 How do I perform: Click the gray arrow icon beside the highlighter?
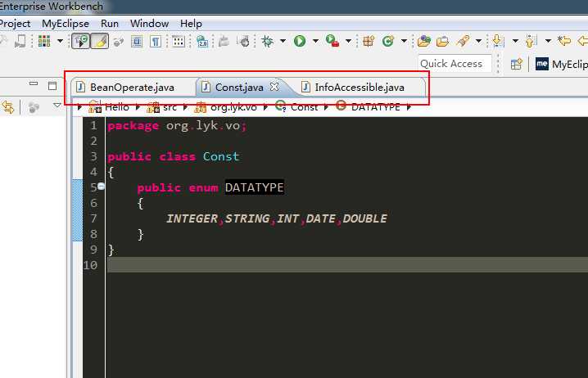(119, 41)
